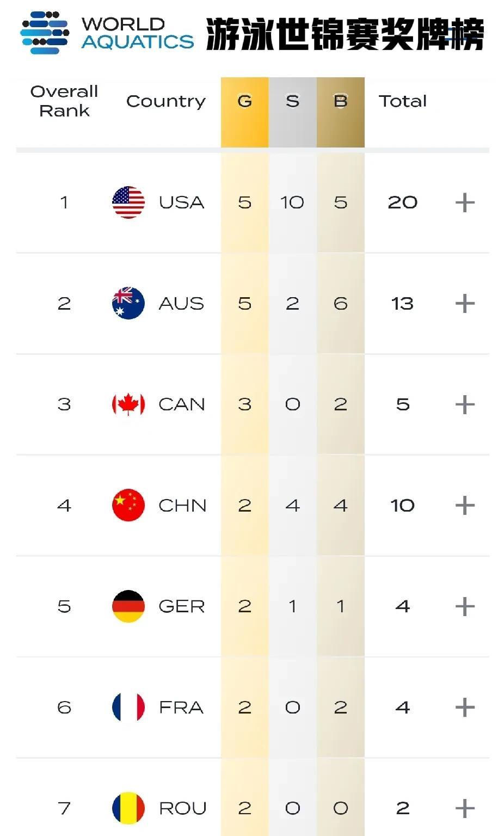Image resolution: width=504 pixels, height=836 pixels.
Task: Expand the FRA row plus icon
Action: (465, 707)
